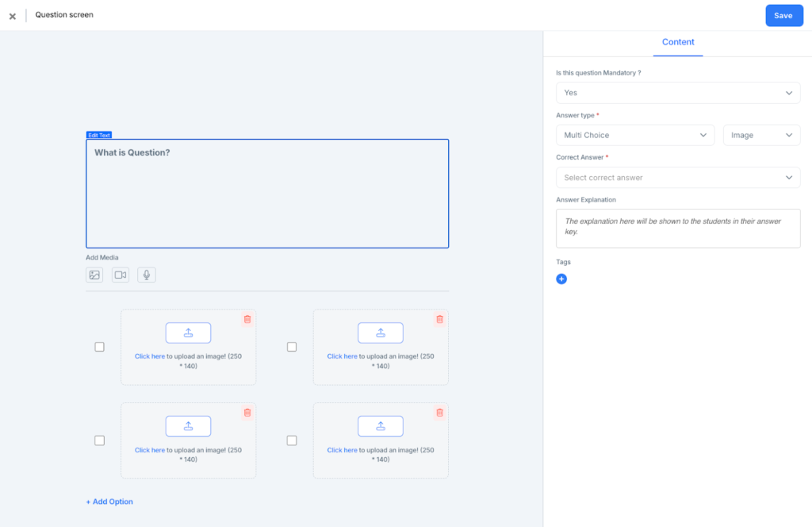Click the image media icon under Add Media

[94, 275]
